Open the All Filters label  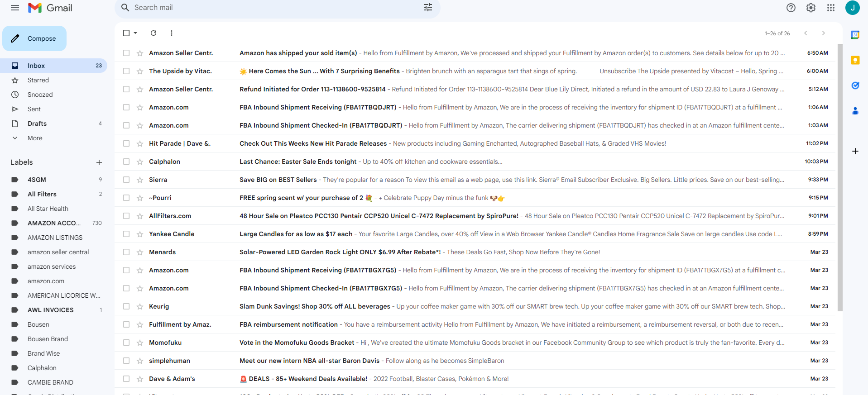tap(53, 194)
